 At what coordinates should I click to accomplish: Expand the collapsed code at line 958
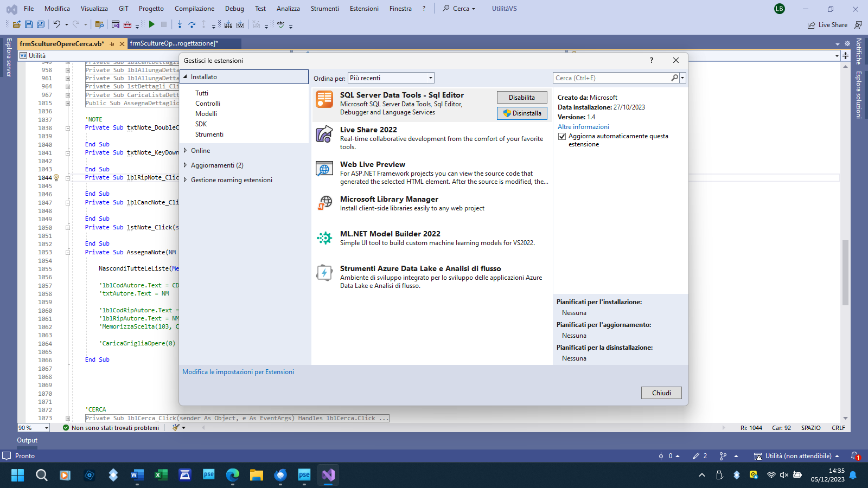[x=68, y=70]
